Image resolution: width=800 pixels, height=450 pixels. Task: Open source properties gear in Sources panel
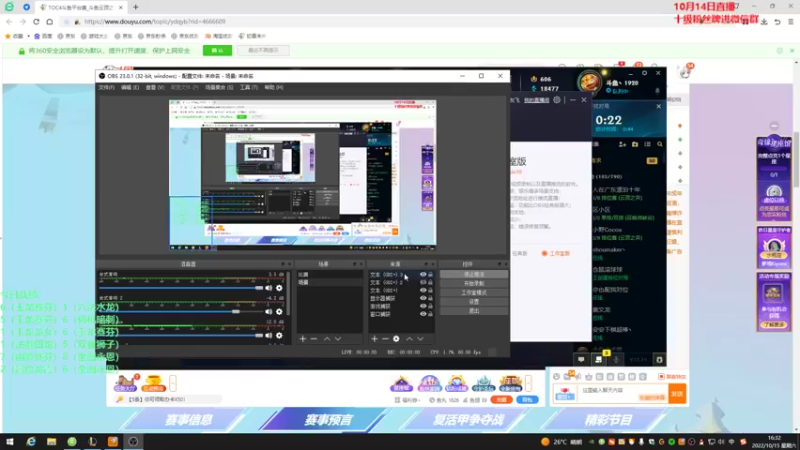pyautogui.click(x=396, y=339)
